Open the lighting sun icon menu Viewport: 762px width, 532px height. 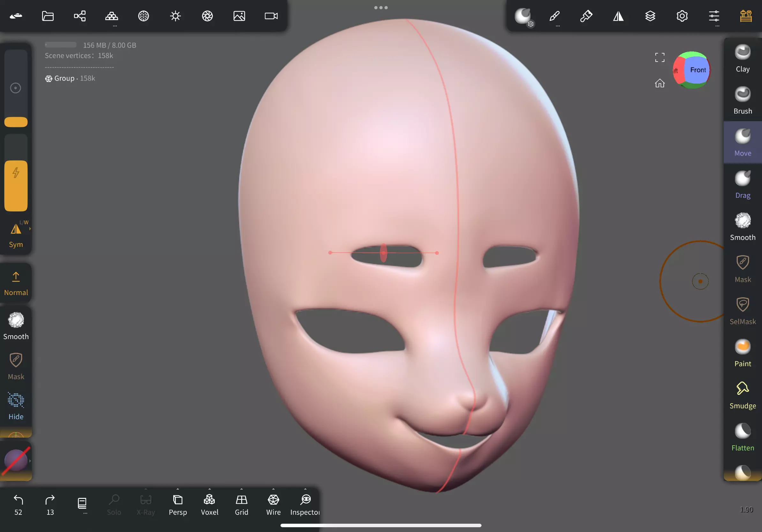coord(175,16)
